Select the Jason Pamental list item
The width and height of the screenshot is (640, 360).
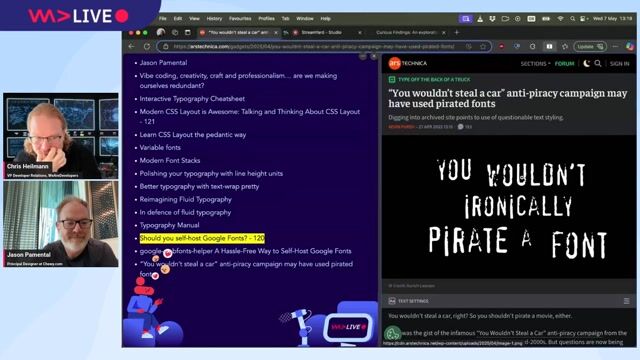[163, 63]
